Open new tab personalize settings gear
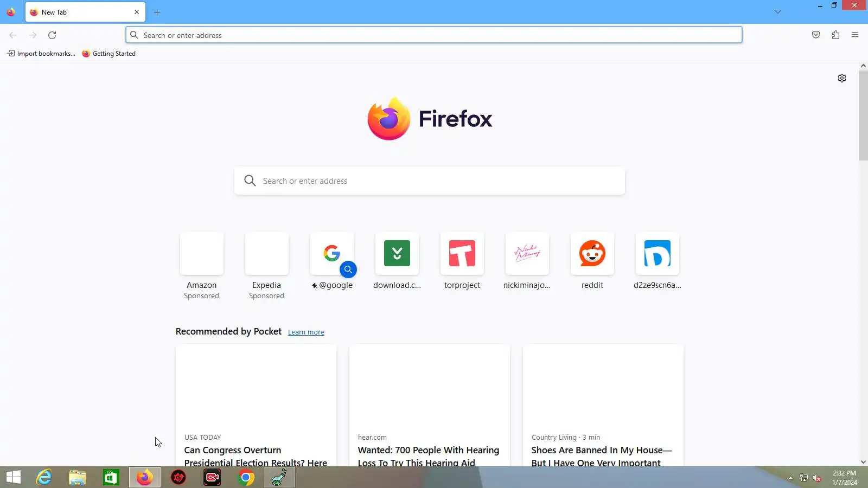Screen dimensions: 868x488 click(842, 78)
